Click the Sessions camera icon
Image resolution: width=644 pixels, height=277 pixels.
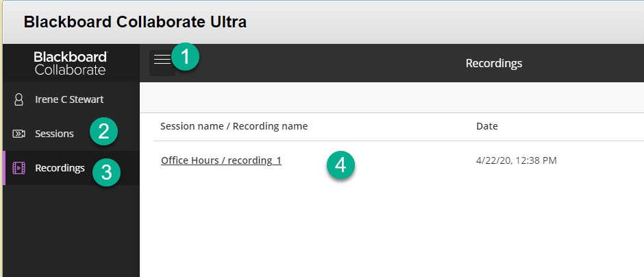(19, 134)
